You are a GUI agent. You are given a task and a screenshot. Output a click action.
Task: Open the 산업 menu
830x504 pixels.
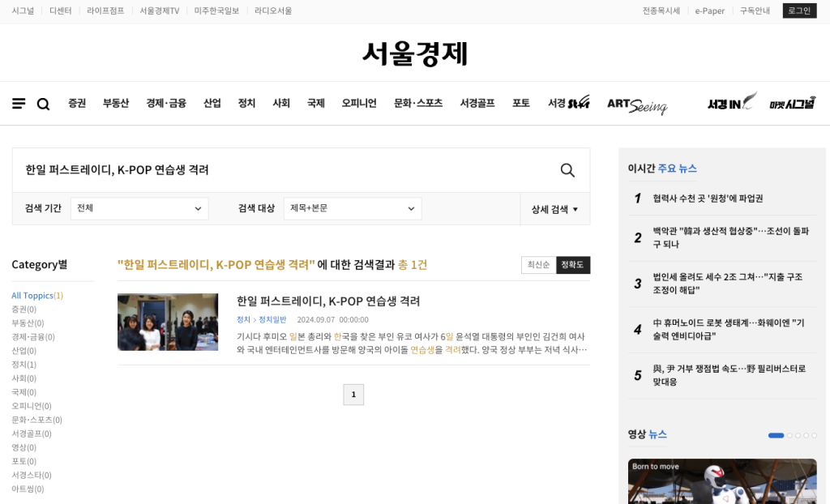tap(212, 103)
